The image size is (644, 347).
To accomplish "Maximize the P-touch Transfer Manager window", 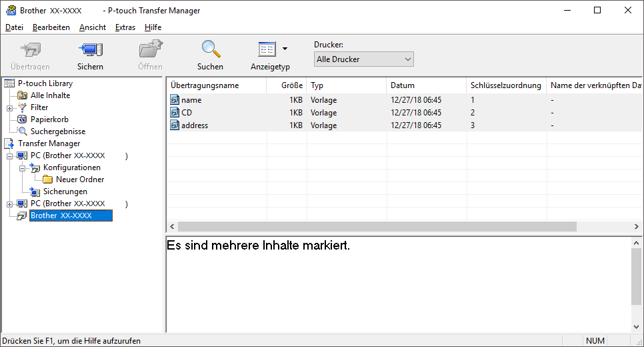I will click(x=597, y=10).
